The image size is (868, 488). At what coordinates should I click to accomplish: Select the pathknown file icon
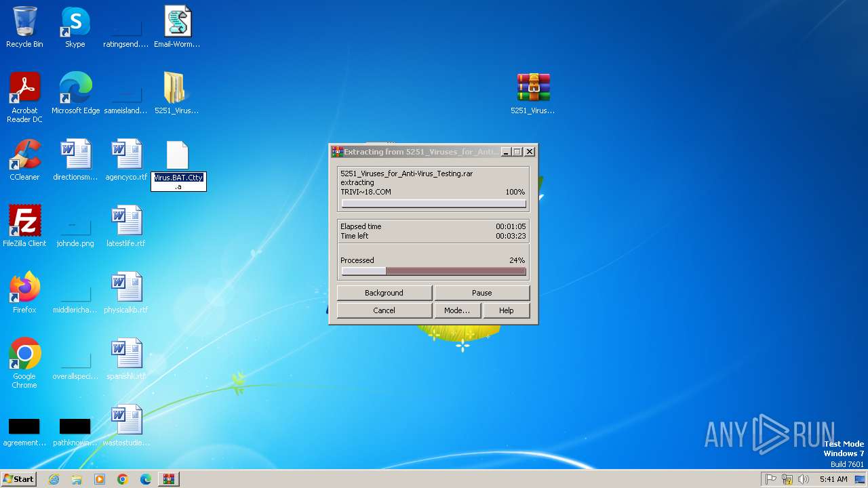pyautogui.click(x=75, y=426)
